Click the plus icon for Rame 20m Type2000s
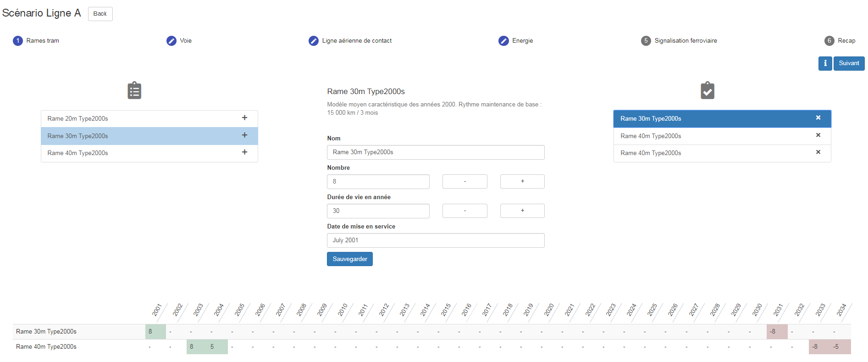 pyautogui.click(x=244, y=118)
